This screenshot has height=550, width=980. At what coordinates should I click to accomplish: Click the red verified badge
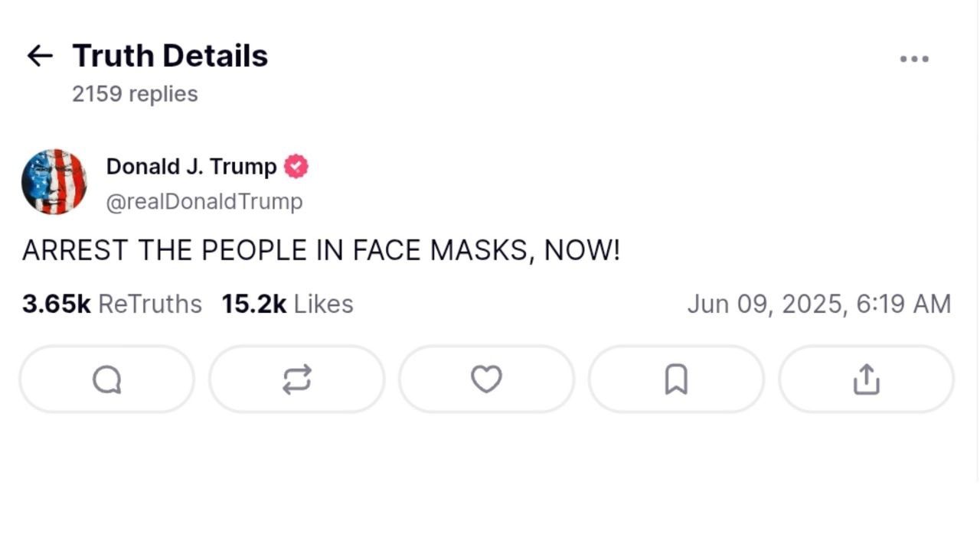pos(296,167)
